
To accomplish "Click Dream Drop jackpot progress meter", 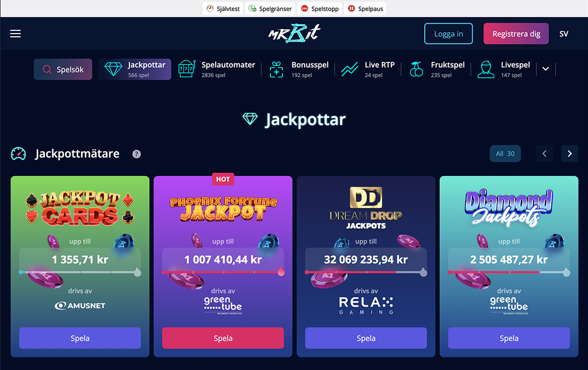I will click(366, 272).
